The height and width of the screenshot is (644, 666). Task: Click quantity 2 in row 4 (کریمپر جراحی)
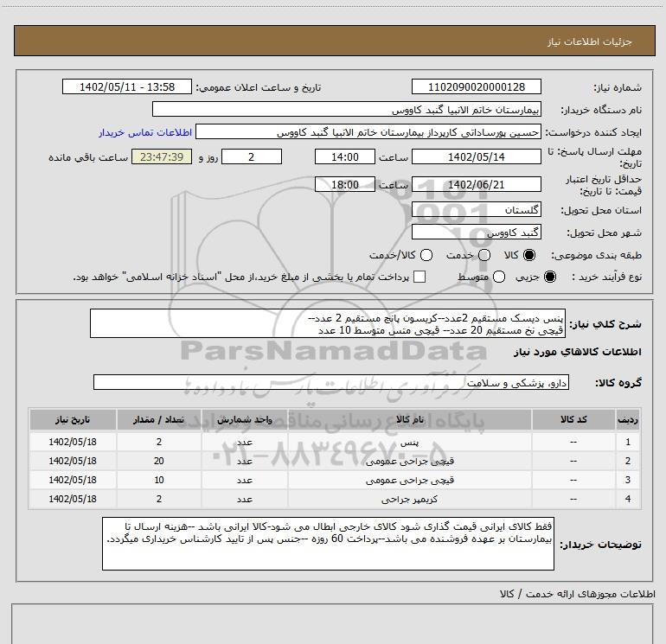(x=159, y=499)
